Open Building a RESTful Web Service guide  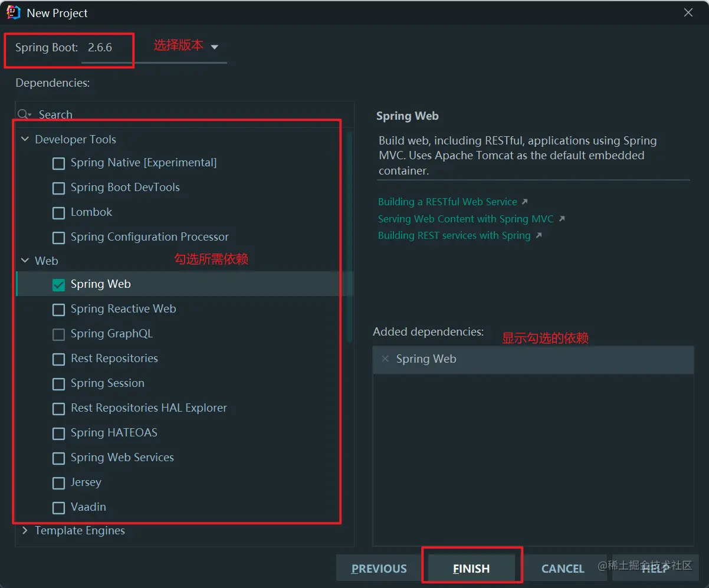[448, 202]
